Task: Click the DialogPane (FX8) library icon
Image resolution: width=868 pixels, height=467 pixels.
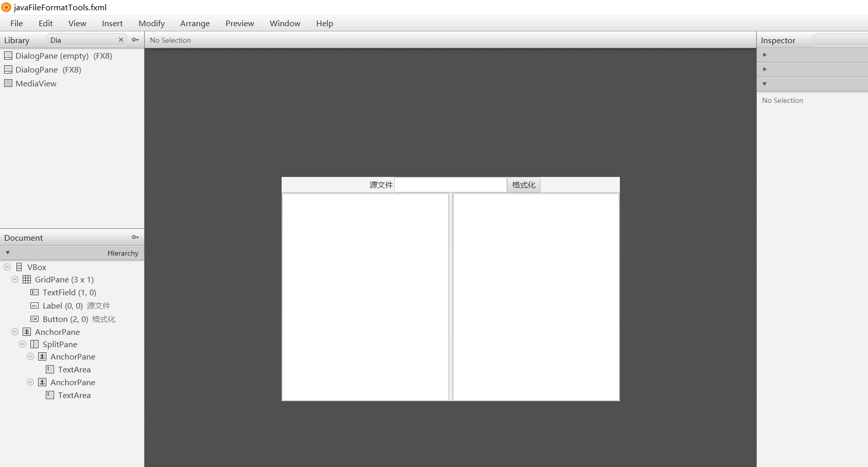Action: 8,69
